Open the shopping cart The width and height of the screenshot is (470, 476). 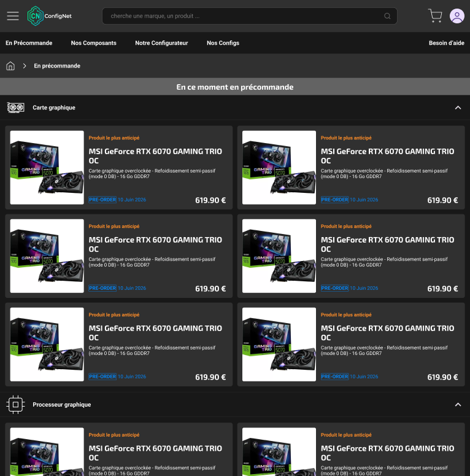435,16
